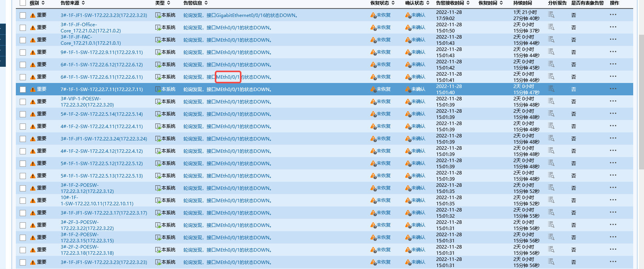Click 未确认 status icon in 172.22.5.13 row
This screenshot has width=644, height=269.
pos(408,176)
